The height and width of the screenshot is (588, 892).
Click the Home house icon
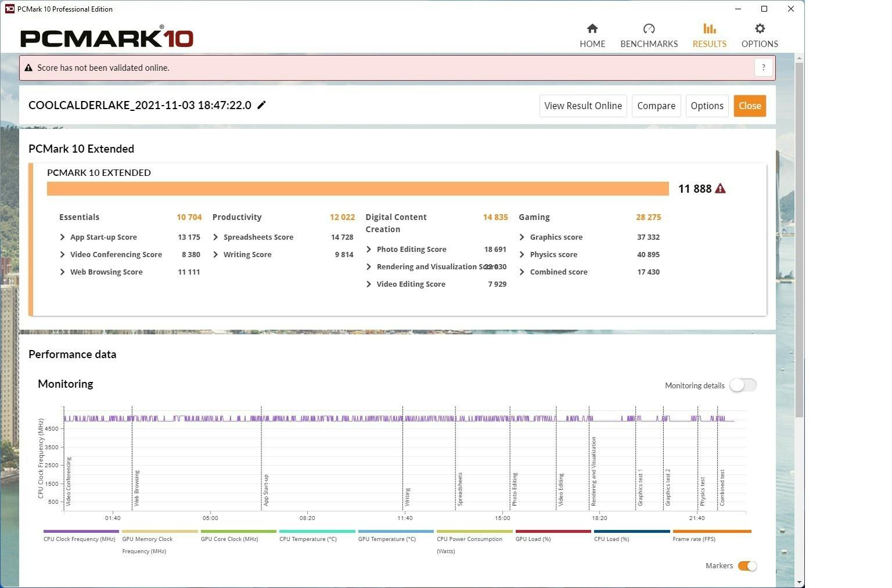[x=592, y=29]
